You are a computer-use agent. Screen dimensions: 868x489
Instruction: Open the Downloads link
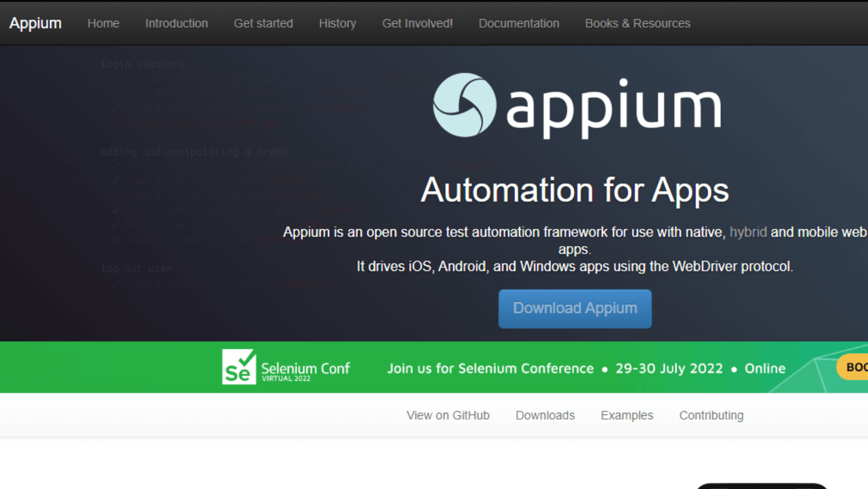(x=545, y=415)
